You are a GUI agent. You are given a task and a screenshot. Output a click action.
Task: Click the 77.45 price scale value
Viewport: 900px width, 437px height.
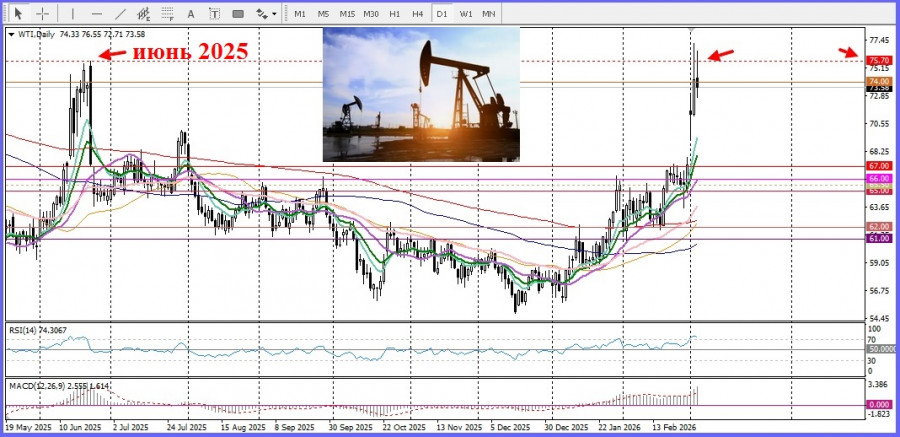pyautogui.click(x=879, y=40)
